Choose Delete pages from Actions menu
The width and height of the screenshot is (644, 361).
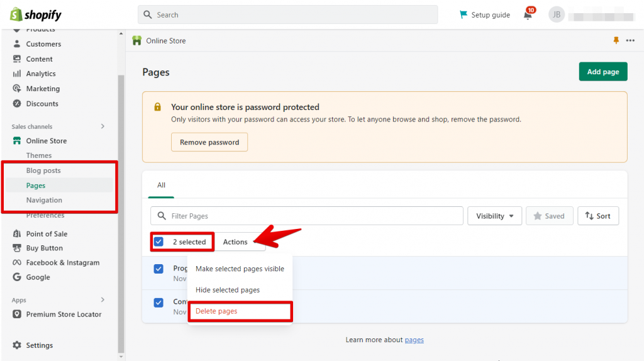(216, 311)
